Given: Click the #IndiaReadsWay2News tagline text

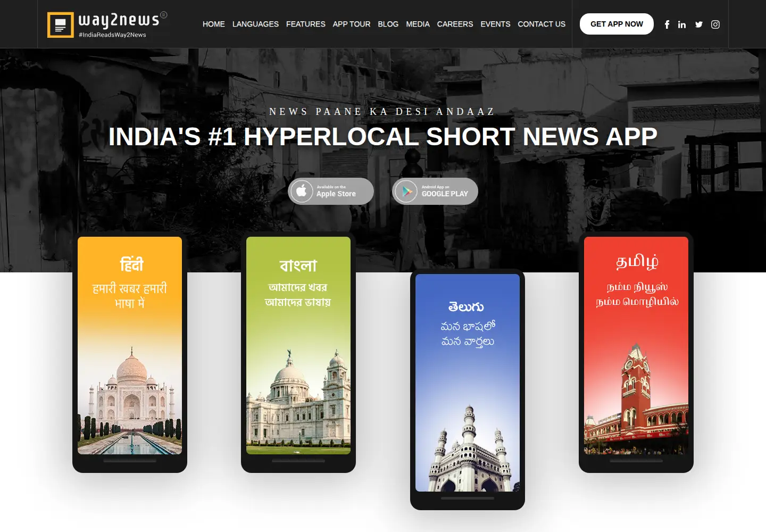Looking at the screenshot, I should pos(112,35).
